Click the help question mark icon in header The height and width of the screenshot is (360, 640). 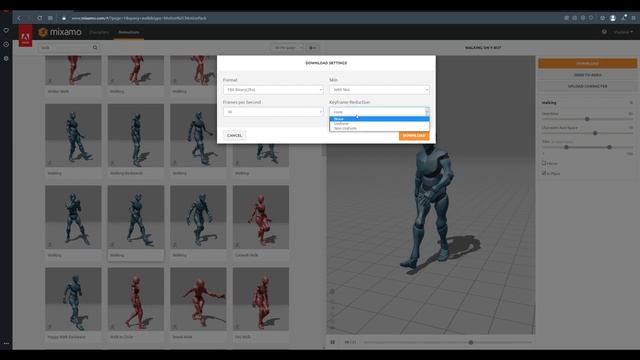pos(604,32)
